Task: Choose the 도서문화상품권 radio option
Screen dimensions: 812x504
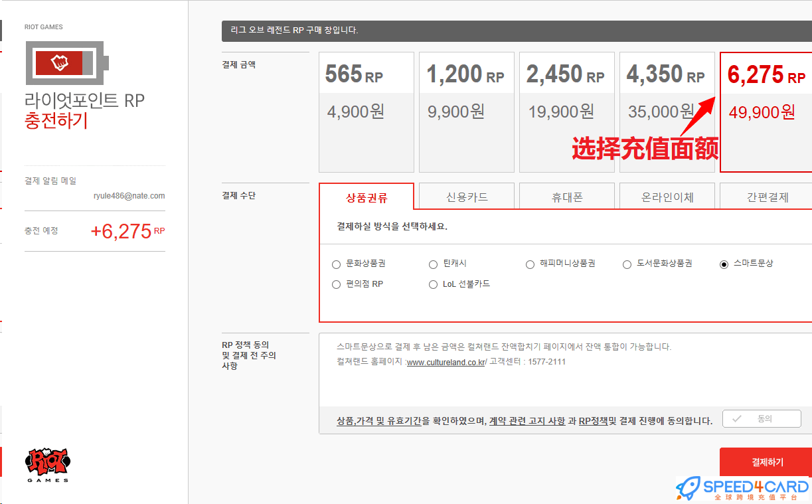Action: [x=627, y=264]
